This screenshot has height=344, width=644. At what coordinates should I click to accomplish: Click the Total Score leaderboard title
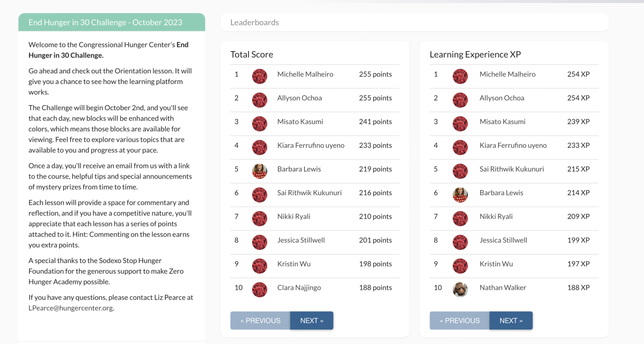252,54
